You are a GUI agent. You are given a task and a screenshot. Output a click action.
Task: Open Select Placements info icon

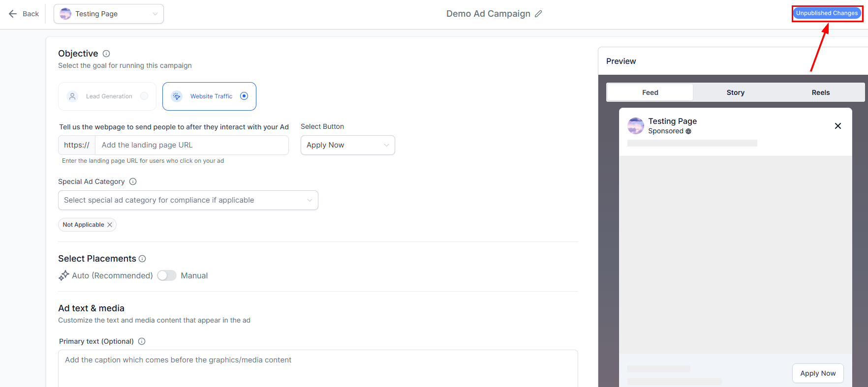click(x=142, y=259)
